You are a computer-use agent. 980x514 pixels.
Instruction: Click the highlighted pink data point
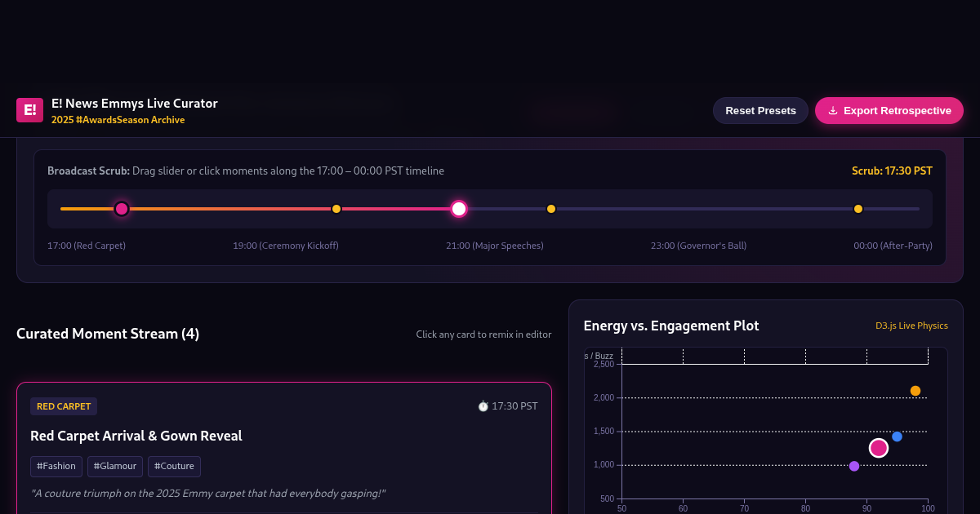(879, 448)
